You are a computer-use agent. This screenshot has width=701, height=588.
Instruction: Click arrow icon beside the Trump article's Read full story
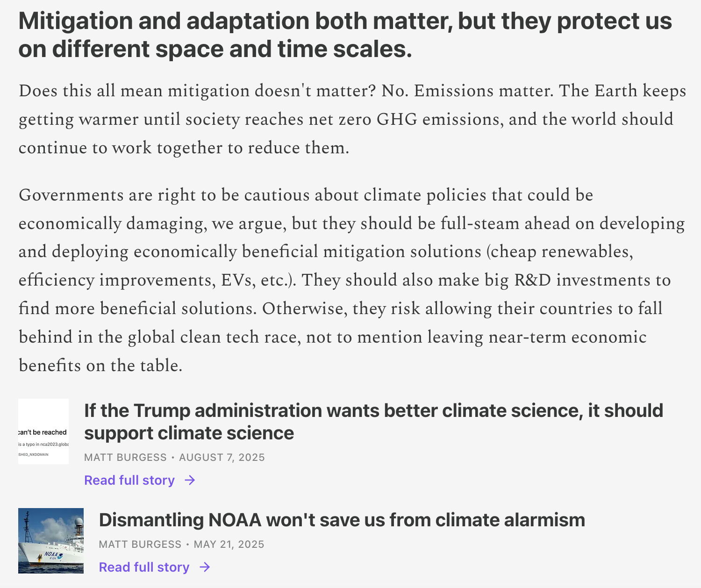click(190, 480)
